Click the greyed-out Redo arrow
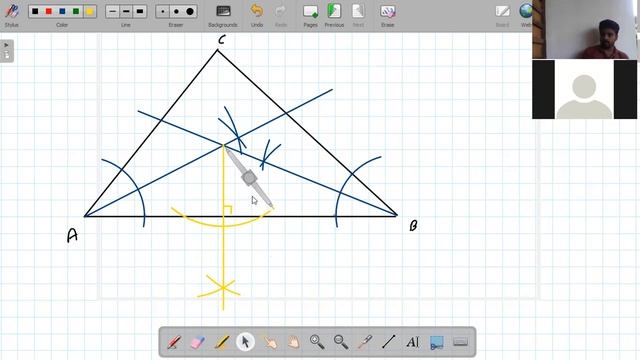Viewport: 640px width, 360px height. click(281, 16)
